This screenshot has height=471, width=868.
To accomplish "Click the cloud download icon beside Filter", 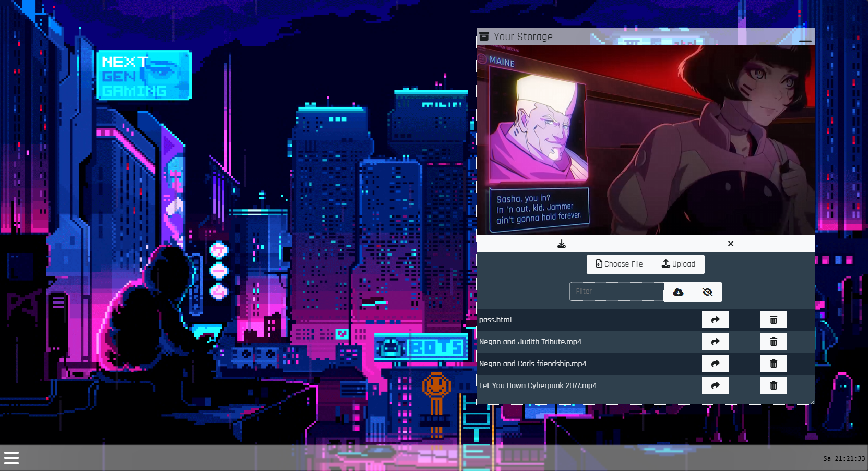I will tap(678, 292).
